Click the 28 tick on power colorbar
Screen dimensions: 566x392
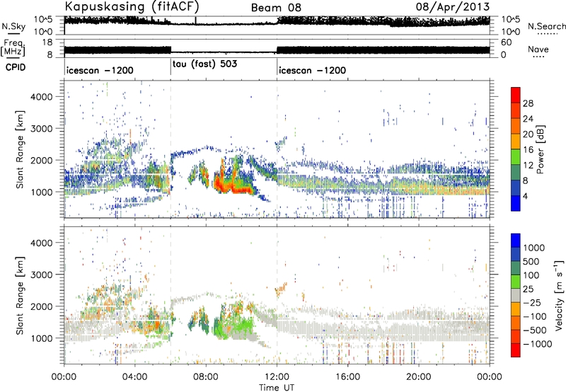(528, 103)
